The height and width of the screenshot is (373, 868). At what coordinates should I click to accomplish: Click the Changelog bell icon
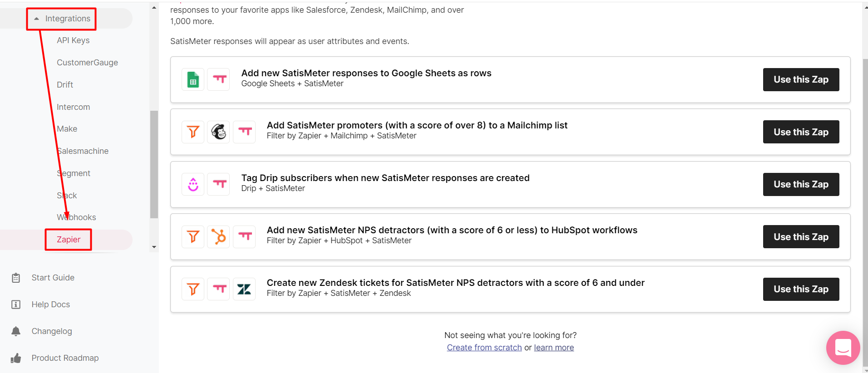tap(16, 331)
